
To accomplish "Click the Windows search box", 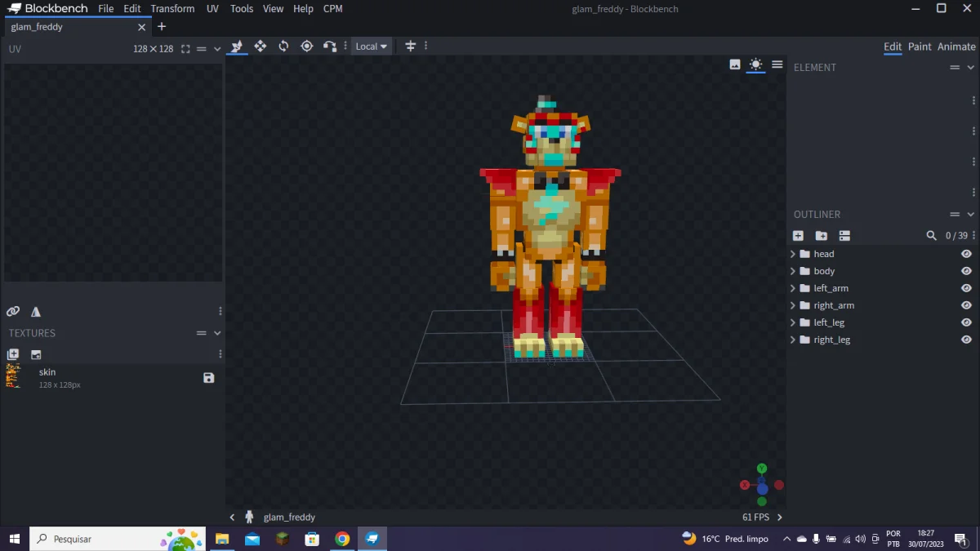I will (117, 539).
